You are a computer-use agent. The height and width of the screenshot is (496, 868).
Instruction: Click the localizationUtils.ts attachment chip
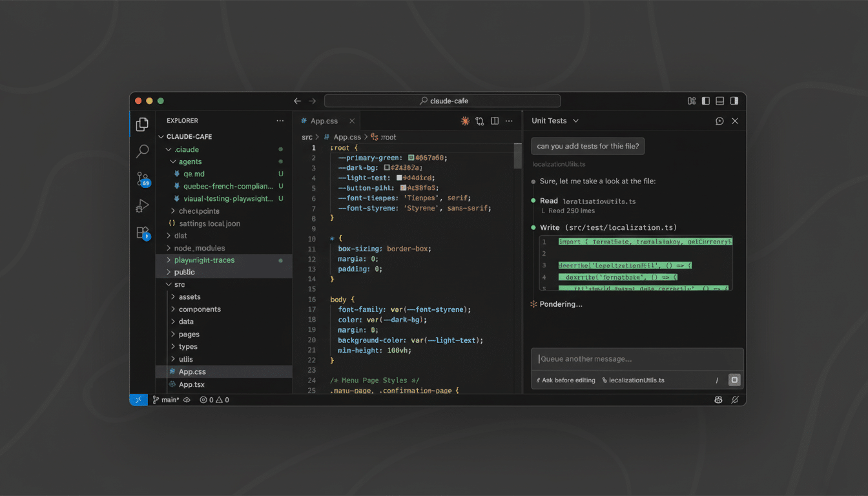click(x=633, y=380)
